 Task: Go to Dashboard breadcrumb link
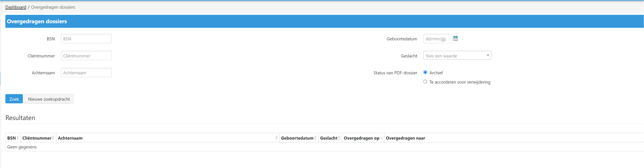pyautogui.click(x=16, y=7)
